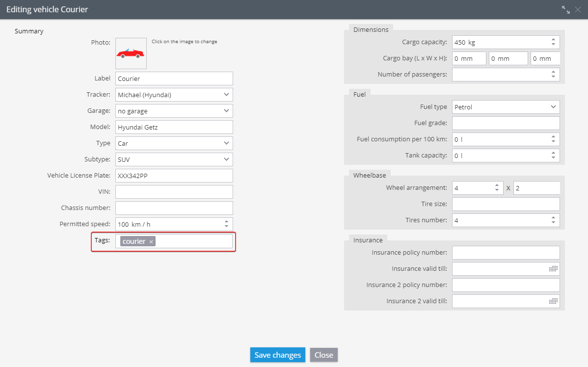Edit the Cargo bay length field

[x=469, y=58]
